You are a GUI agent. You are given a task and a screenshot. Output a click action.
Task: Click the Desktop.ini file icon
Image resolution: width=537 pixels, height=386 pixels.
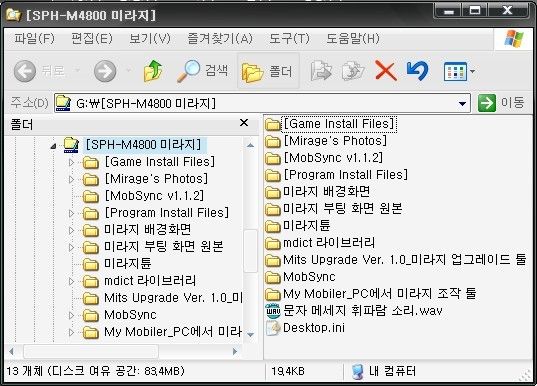click(x=273, y=328)
